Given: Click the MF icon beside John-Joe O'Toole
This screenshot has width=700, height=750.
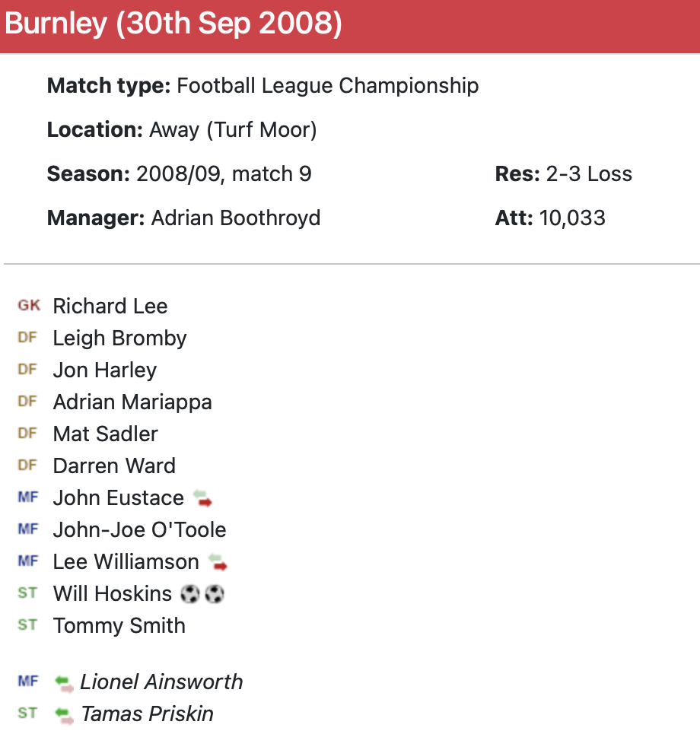Looking at the screenshot, I should [27, 529].
